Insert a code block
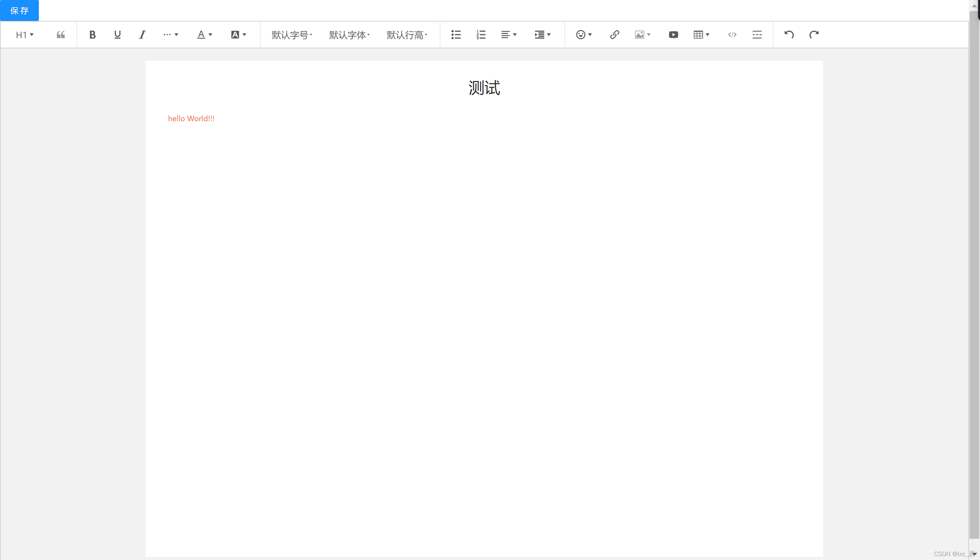The width and height of the screenshot is (980, 560). point(732,35)
